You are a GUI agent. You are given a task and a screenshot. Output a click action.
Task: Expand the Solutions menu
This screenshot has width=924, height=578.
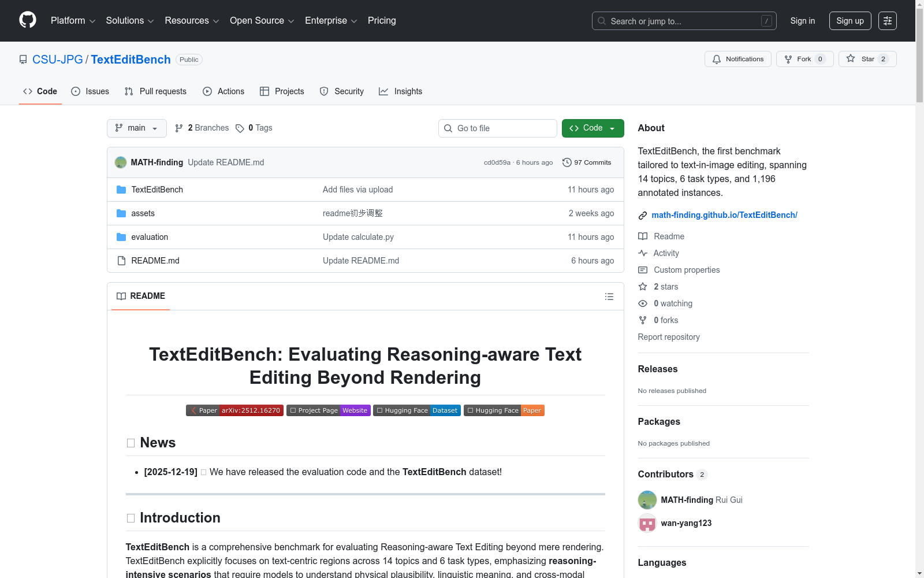(130, 21)
